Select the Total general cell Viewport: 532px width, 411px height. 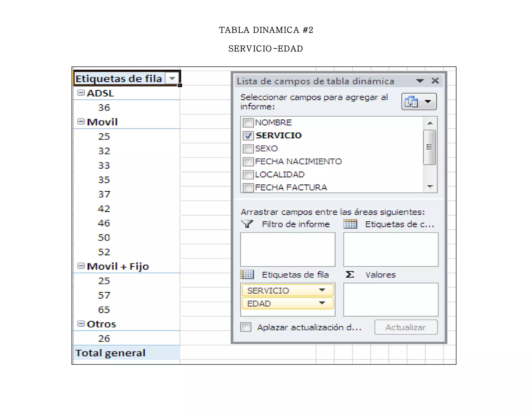coord(127,353)
